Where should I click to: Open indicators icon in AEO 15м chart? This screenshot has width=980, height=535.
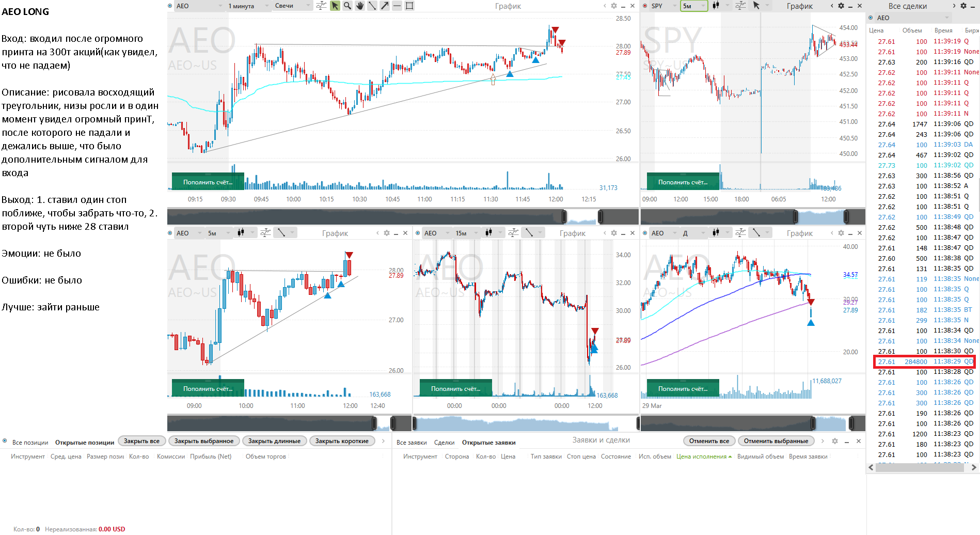coord(513,233)
